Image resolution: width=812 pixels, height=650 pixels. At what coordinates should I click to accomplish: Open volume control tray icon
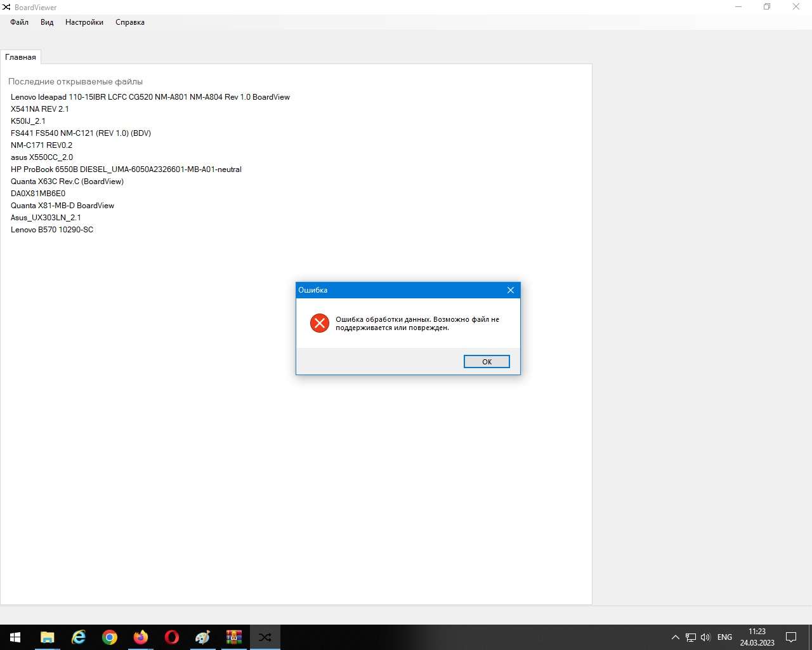pyautogui.click(x=705, y=637)
